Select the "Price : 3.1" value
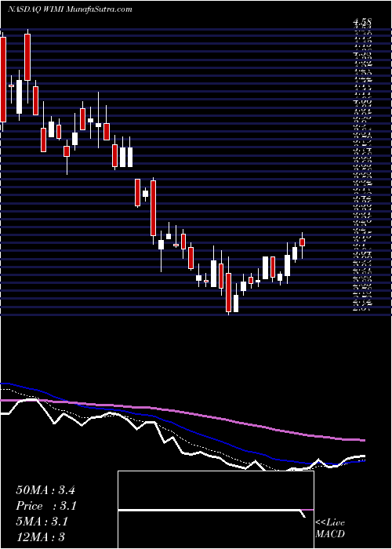 [46, 506]
